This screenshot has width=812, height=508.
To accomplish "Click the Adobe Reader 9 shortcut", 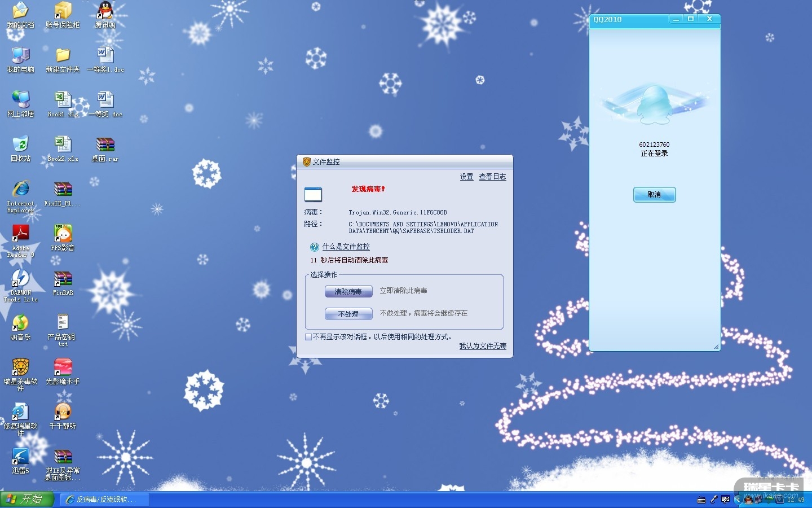I will tap(20, 241).
